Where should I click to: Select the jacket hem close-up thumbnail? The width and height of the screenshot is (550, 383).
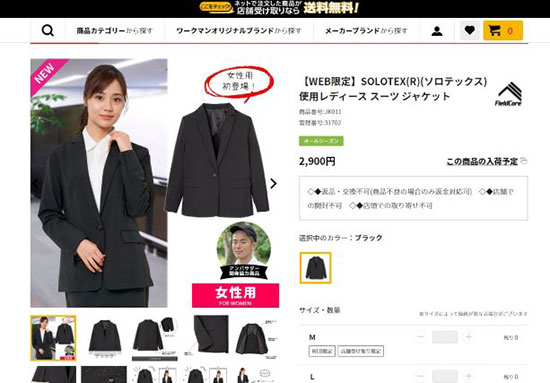click(x=206, y=338)
